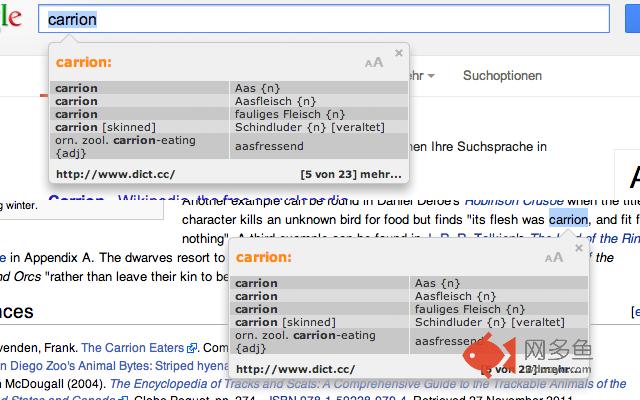Viewport: 640px width, 400px height.
Task: Close the lower carrion dictionary popup
Action: [578, 248]
